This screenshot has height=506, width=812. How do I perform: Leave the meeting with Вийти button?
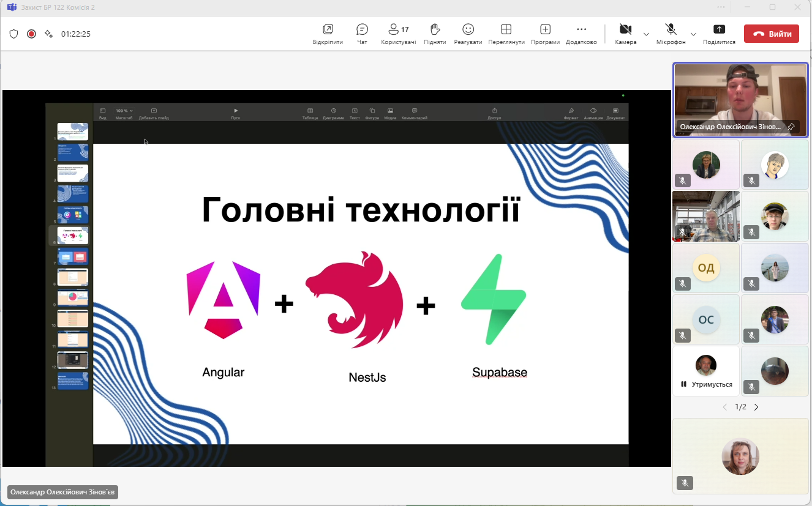point(771,34)
